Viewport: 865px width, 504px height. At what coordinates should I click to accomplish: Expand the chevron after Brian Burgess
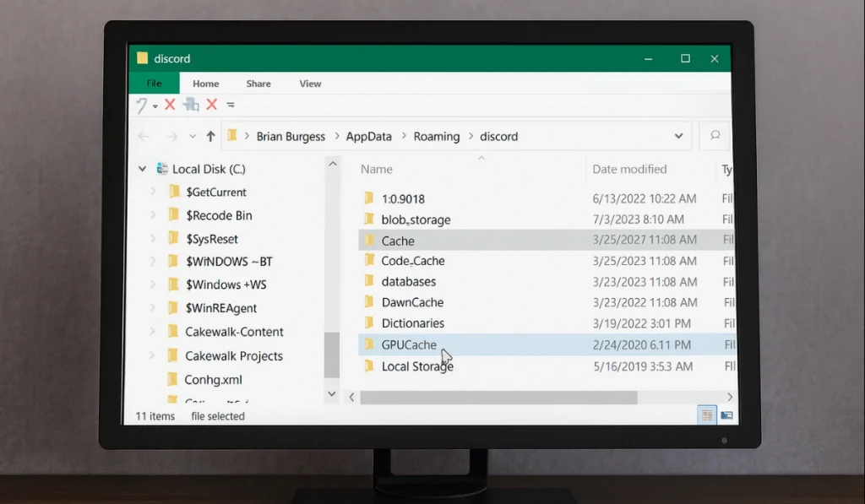coord(336,136)
